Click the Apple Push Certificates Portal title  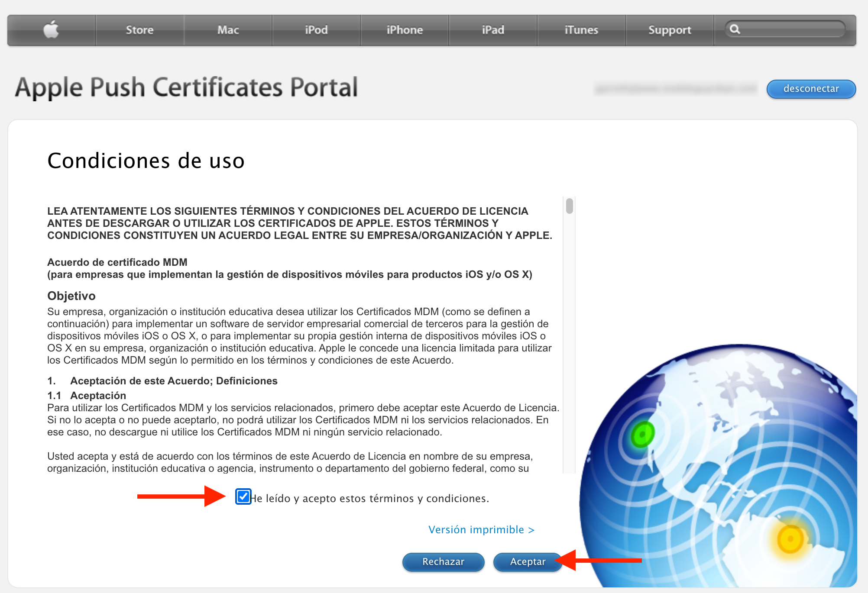(x=186, y=87)
